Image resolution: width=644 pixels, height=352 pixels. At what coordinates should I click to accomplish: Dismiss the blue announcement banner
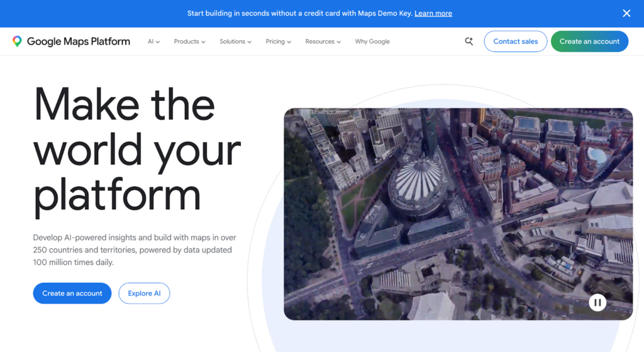tap(626, 13)
